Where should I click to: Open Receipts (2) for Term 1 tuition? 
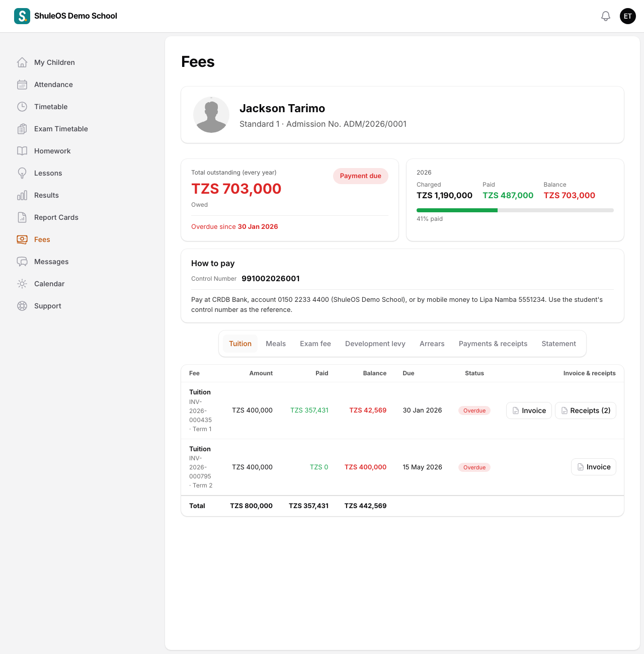coord(586,411)
